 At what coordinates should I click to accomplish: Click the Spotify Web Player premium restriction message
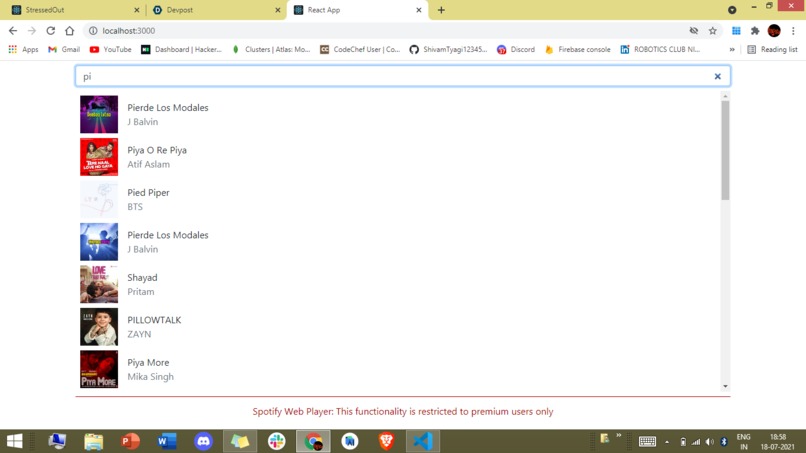[x=402, y=411]
